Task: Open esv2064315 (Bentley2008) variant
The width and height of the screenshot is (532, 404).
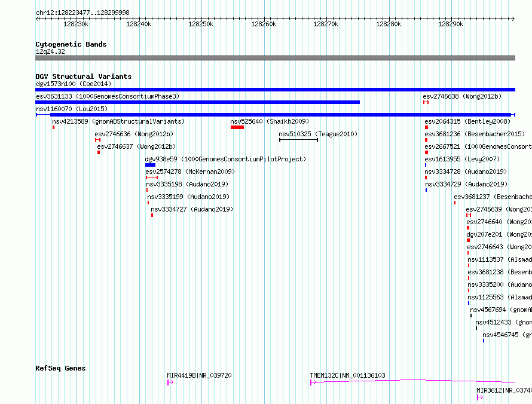Action: coord(467,121)
